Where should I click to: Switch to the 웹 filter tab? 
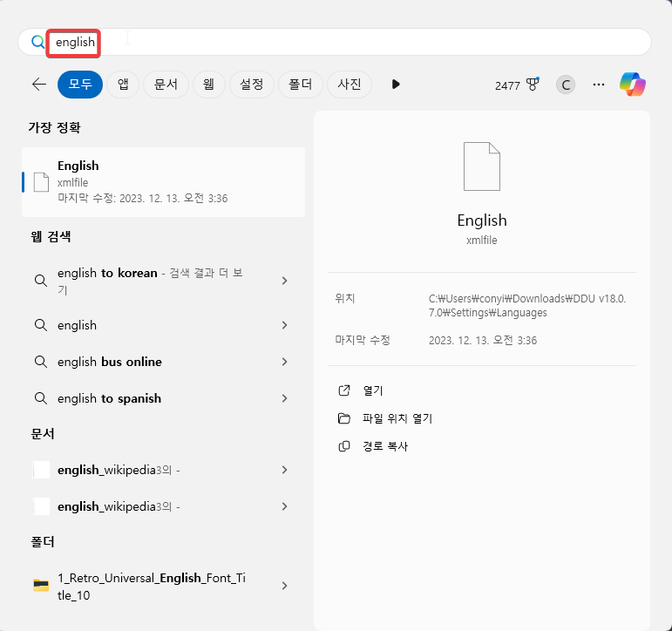[208, 84]
